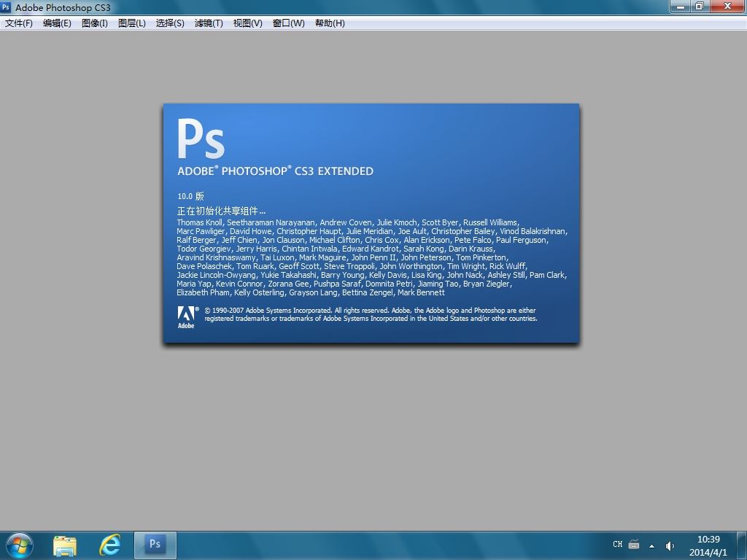The image size is (747, 560).
Task: Click the CH language indicator
Action: [617, 544]
